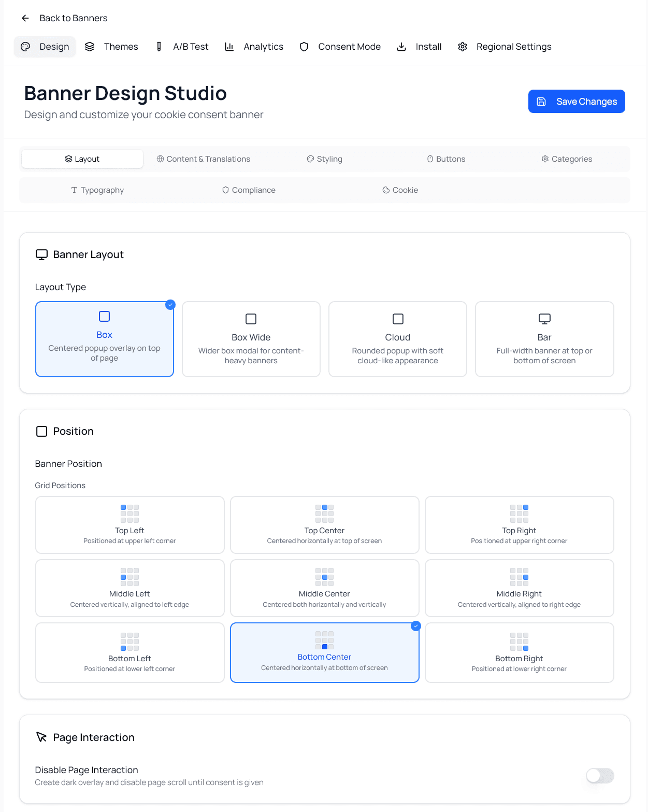Image resolution: width=648 pixels, height=812 pixels.
Task: Click the Top Right grid position icon
Action: (519, 514)
